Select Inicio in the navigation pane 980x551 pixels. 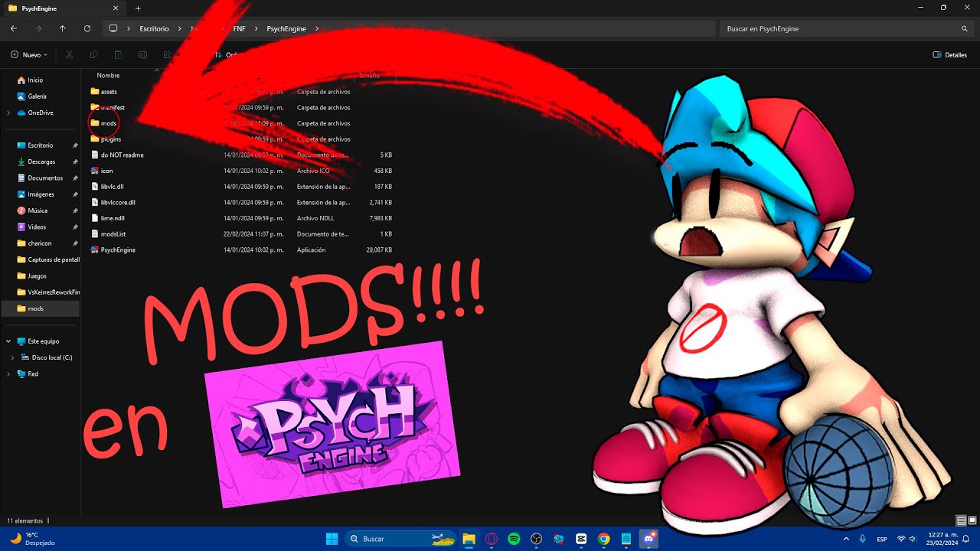(35, 80)
